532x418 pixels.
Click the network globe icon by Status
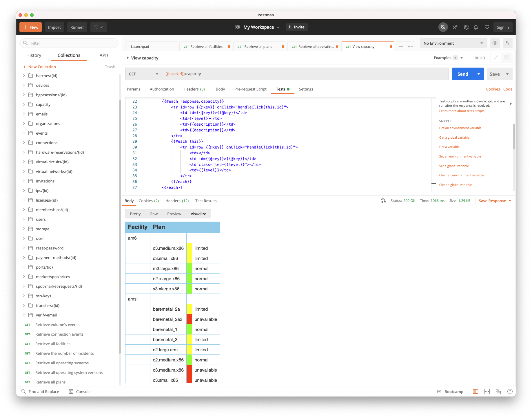click(x=383, y=201)
